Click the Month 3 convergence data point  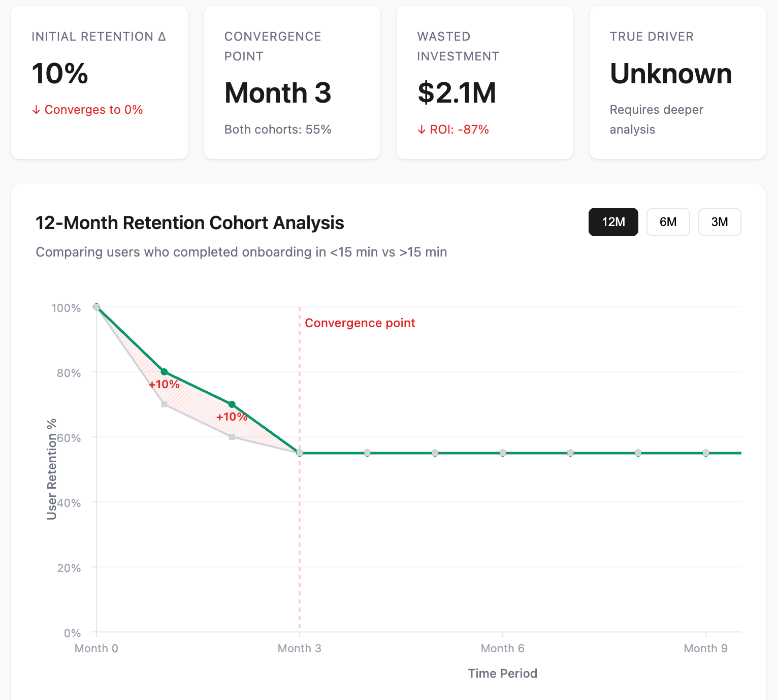[300, 453]
